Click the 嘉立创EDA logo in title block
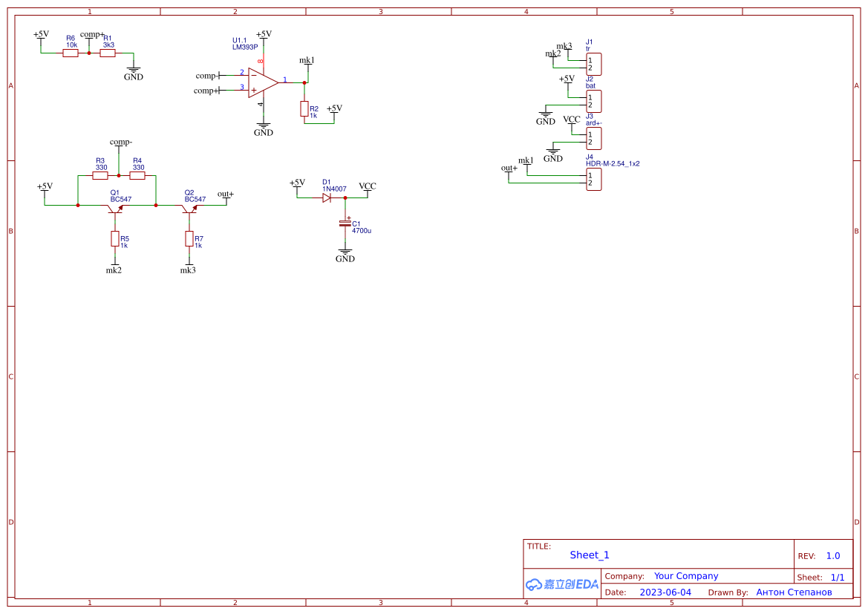Image resolution: width=868 pixels, height=614 pixels. (x=561, y=585)
